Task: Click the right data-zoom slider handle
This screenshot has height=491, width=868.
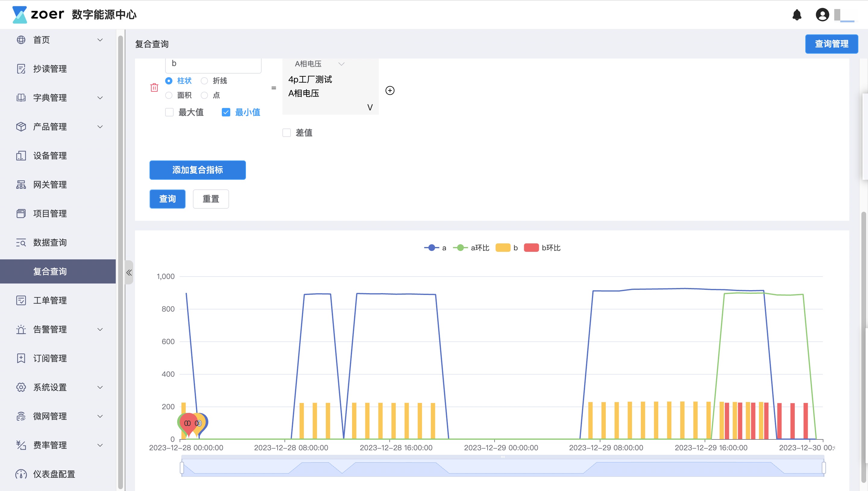Action: tap(824, 468)
